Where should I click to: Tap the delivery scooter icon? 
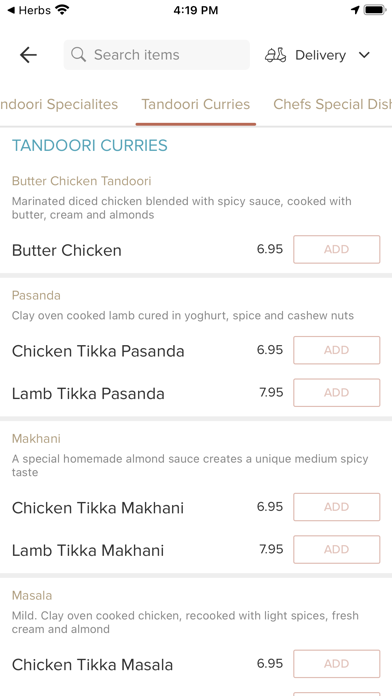coord(276,55)
